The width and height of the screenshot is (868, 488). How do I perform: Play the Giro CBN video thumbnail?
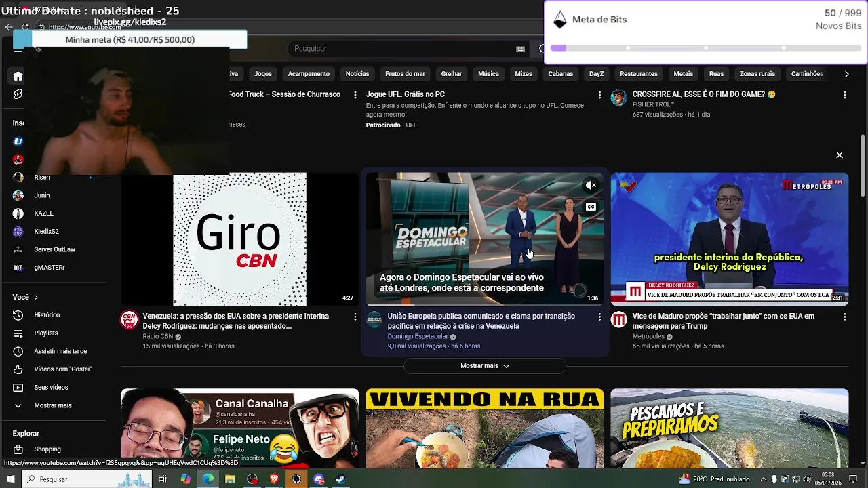239,239
